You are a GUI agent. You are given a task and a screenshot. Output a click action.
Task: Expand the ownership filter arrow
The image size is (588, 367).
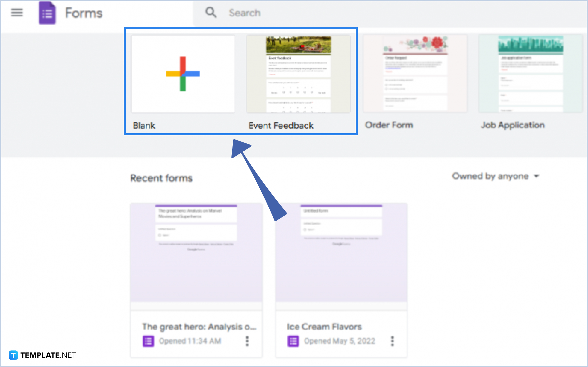click(x=537, y=176)
